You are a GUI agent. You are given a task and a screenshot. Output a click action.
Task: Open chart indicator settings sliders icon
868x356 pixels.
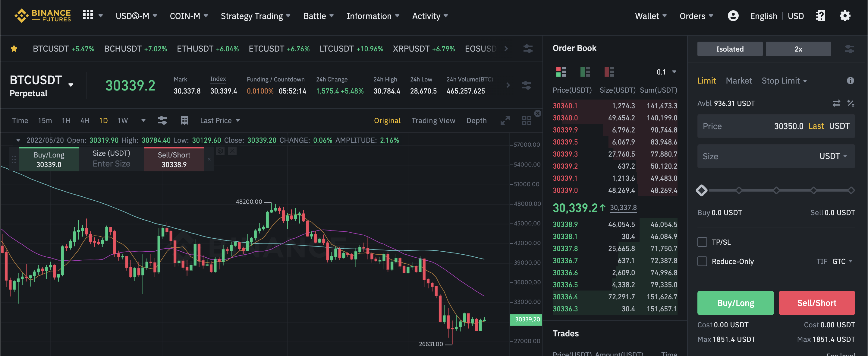[163, 120]
